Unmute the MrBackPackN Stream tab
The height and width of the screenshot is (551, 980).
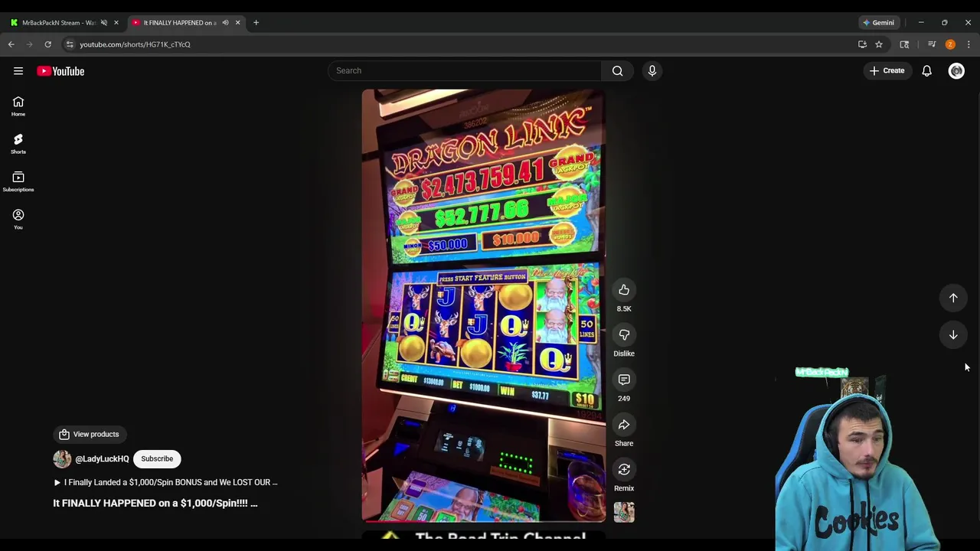tap(104, 23)
